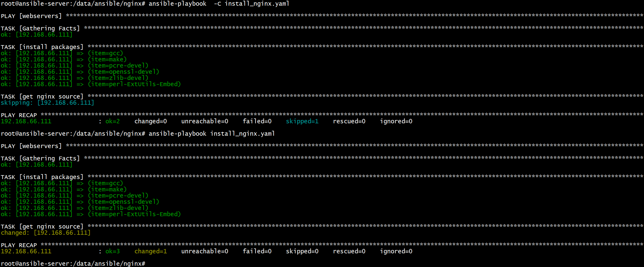Click 'failed=0' in the ok=3 recap row

[x=257, y=251]
